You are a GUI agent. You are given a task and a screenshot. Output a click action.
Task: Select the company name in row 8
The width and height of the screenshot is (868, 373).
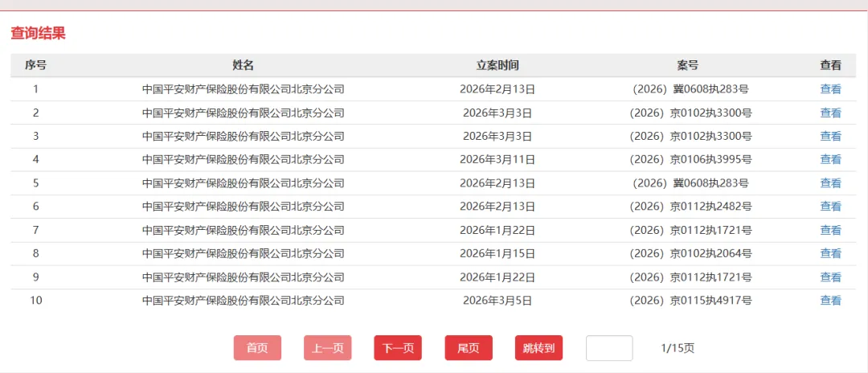pyautogui.click(x=243, y=253)
